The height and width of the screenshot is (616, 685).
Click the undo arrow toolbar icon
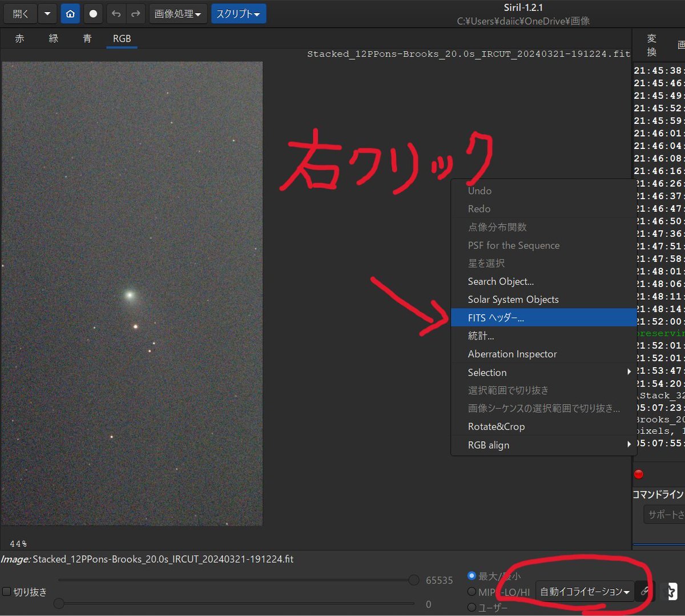point(116,14)
